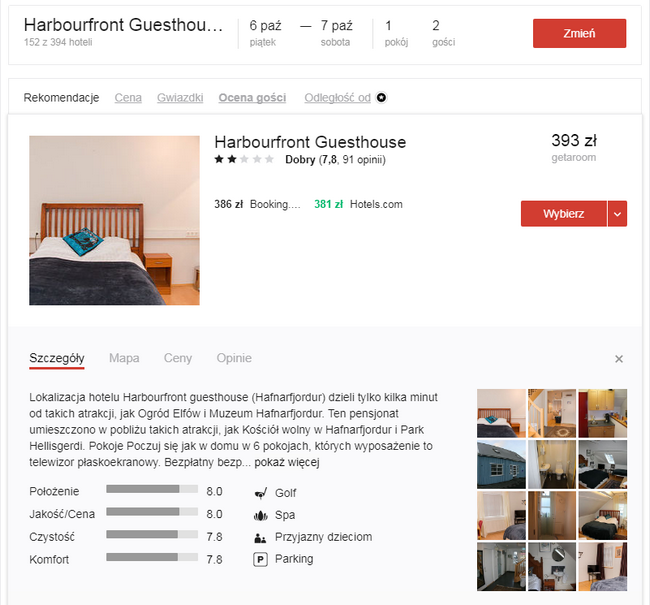650x605 pixels.
Task: Click the child-friendly amenity icon
Action: click(261, 537)
